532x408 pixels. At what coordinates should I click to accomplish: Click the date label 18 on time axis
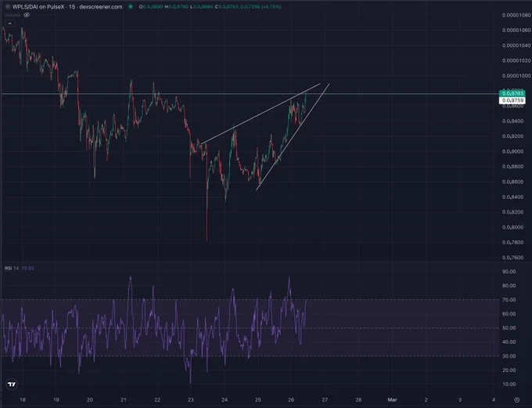pyautogui.click(x=23, y=400)
